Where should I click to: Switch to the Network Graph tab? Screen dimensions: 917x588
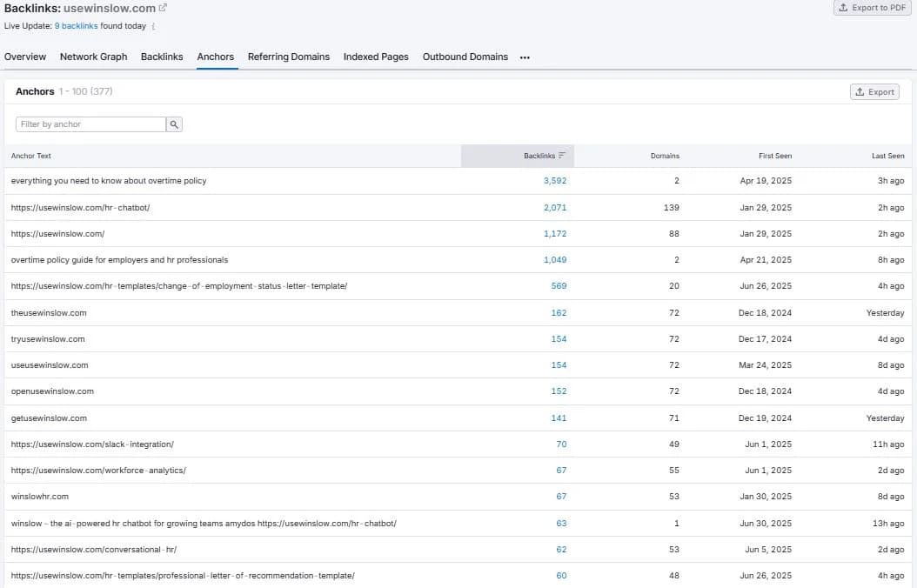coord(94,57)
